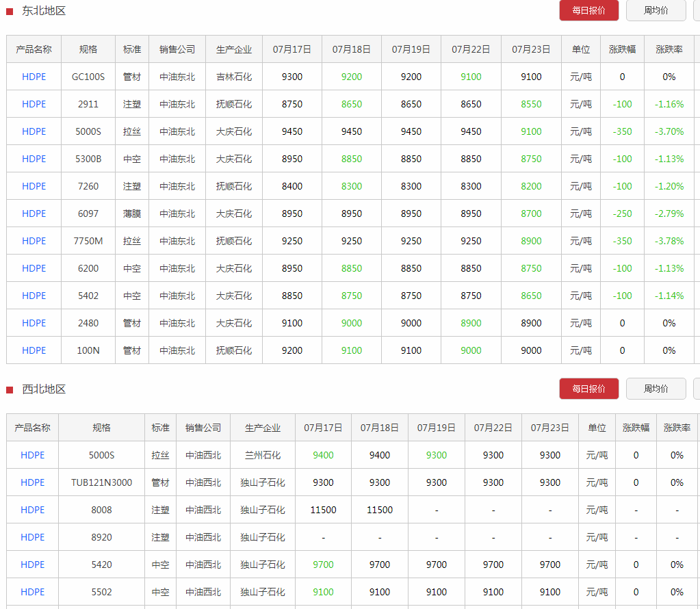Image resolution: width=700 pixels, height=609 pixels.
Task: Open HDPE link in 6200 row
Action: coord(34,268)
